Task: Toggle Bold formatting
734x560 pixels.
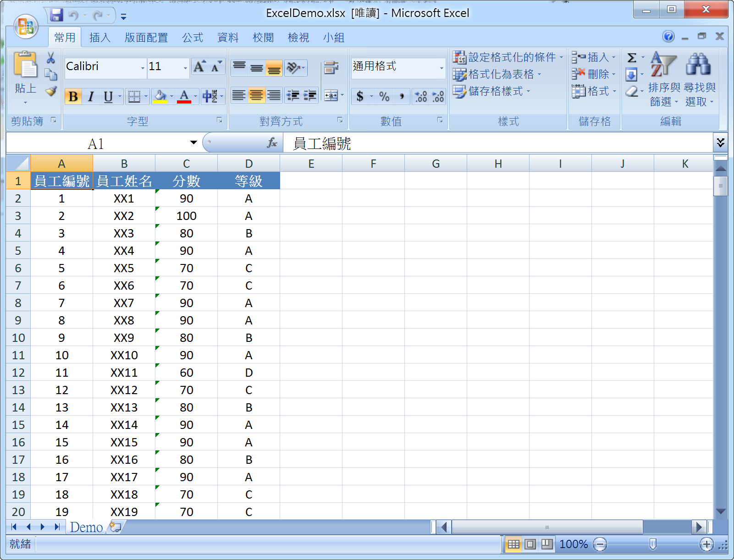Action: click(x=73, y=97)
